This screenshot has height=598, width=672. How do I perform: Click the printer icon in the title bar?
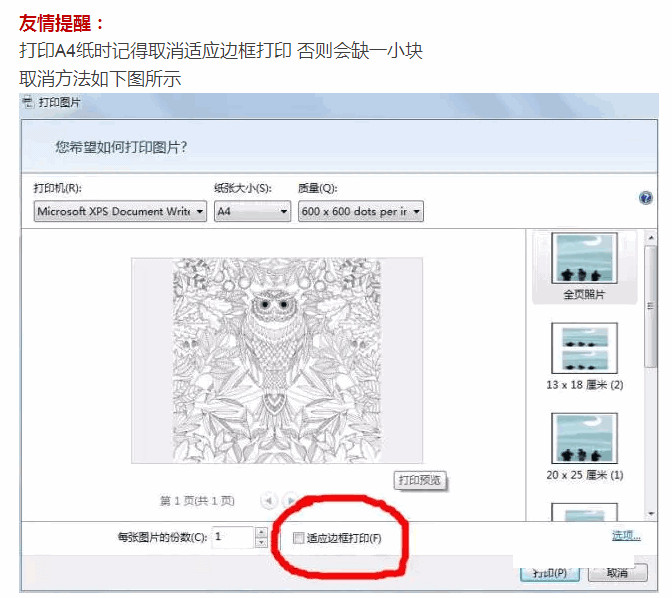coord(28,102)
